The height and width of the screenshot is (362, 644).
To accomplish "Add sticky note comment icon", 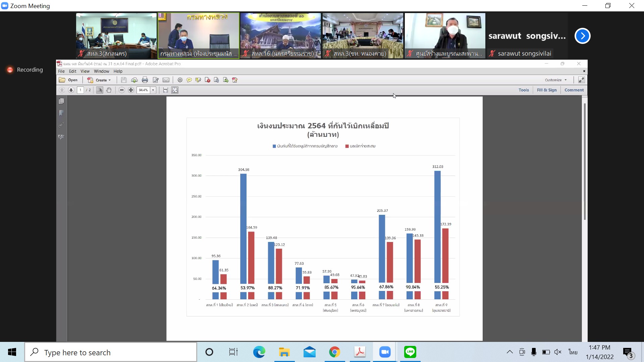I will click(x=189, y=80).
